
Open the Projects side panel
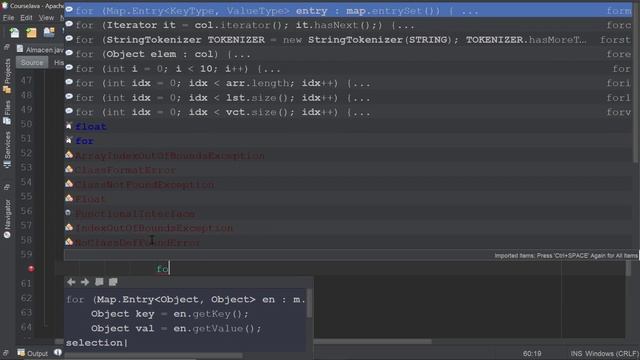7,75
